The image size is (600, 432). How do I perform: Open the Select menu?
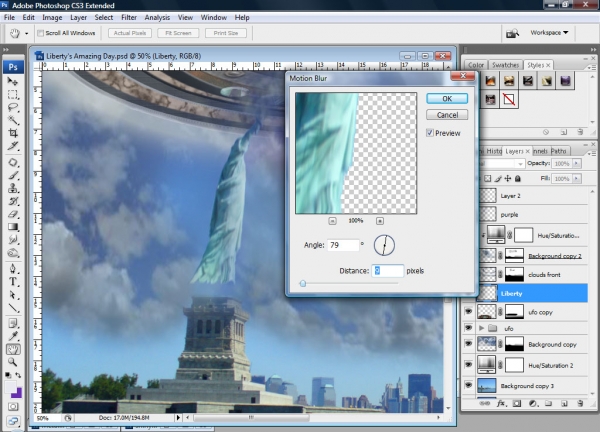coord(104,18)
